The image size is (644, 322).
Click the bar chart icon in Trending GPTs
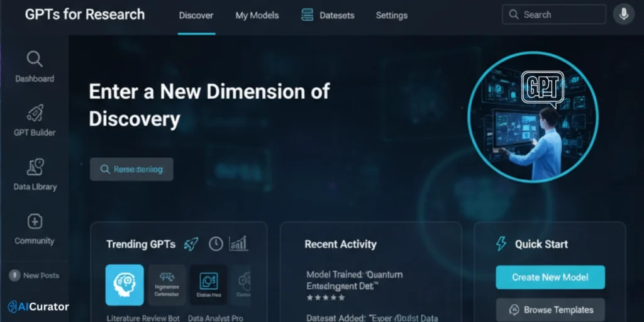tap(238, 244)
